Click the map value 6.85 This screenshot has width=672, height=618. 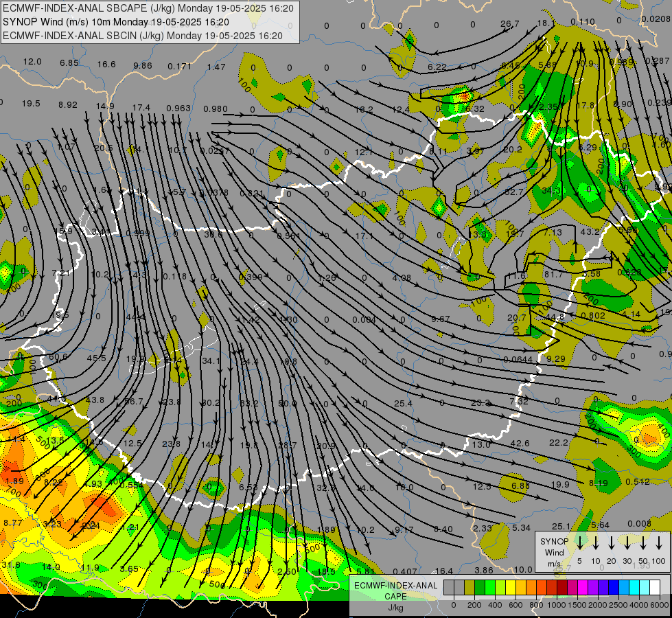69,63
